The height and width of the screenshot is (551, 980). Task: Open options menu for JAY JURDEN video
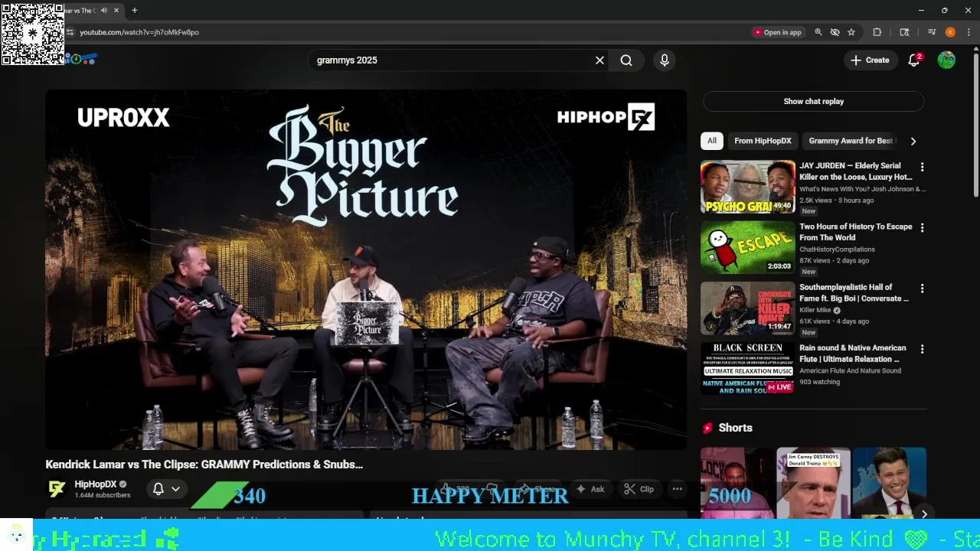pyautogui.click(x=922, y=167)
